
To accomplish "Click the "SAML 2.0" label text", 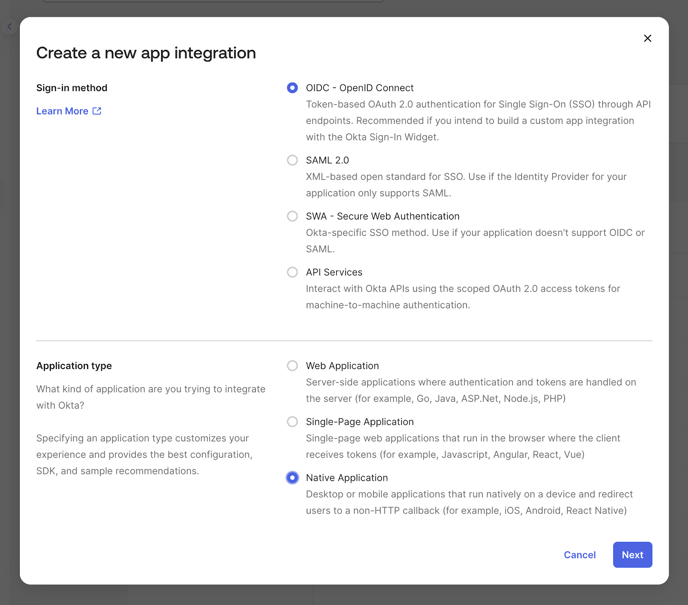I will [x=329, y=160].
